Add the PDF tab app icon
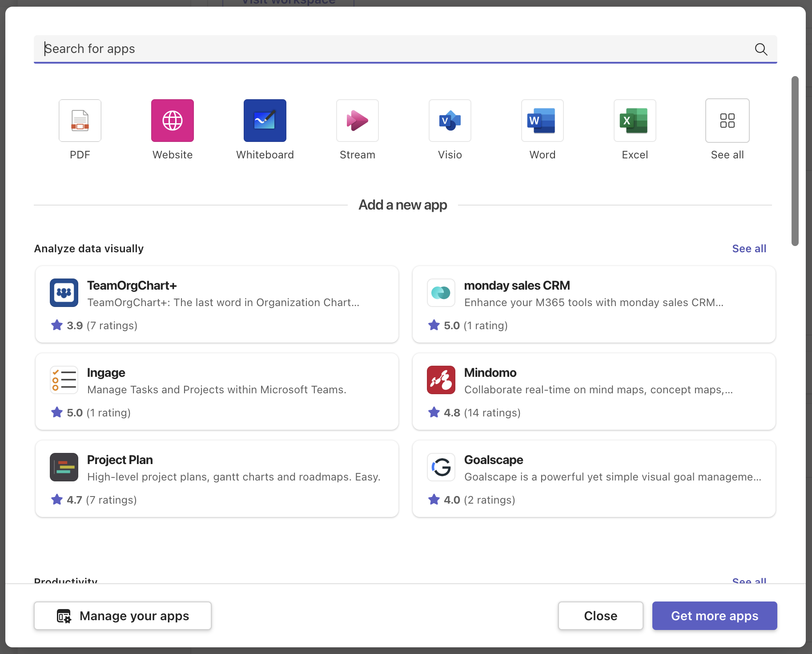812x654 pixels. (x=80, y=121)
